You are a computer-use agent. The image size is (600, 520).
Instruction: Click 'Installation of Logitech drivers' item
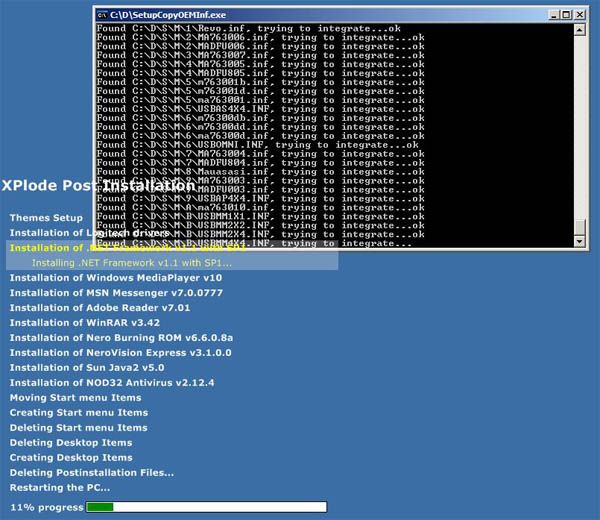[x=89, y=233]
